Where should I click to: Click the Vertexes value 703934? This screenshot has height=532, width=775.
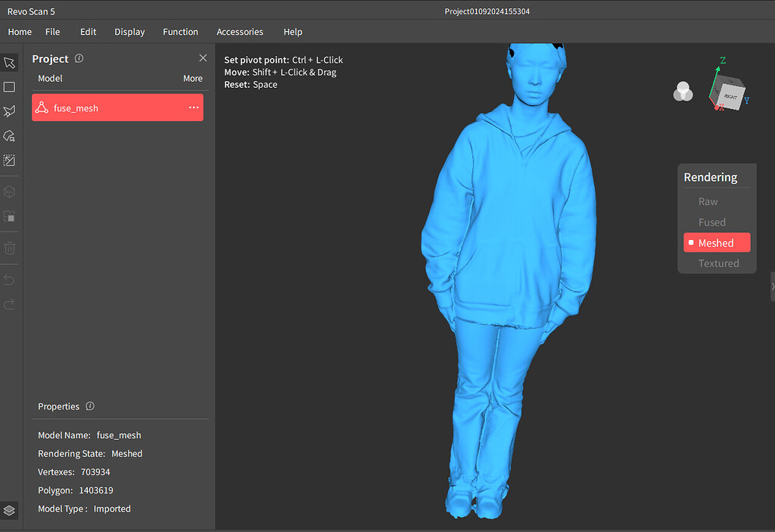(95, 471)
